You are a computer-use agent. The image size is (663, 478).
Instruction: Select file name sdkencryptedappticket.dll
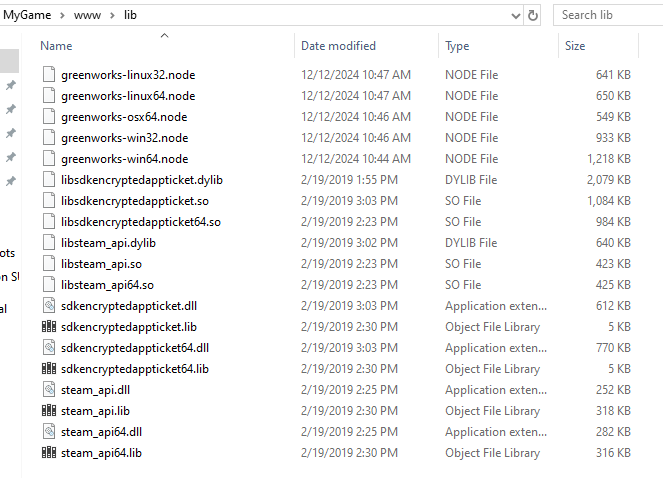129,306
